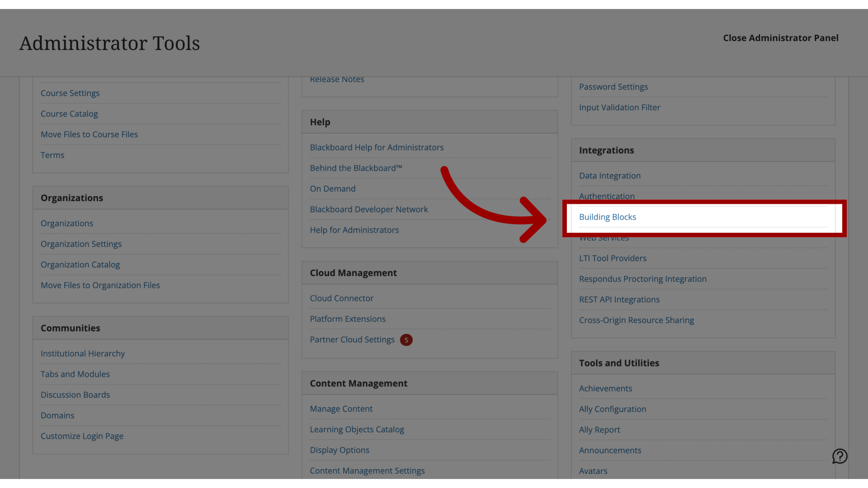Image resolution: width=868 pixels, height=488 pixels.
Task: Open Data Integration settings
Action: pos(609,176)
